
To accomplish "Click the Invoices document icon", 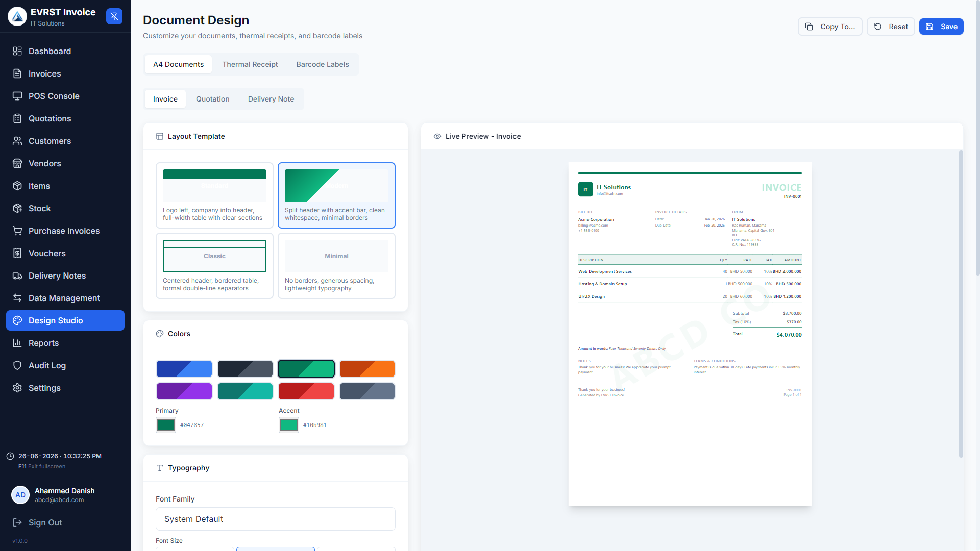I will pos(17,73).
